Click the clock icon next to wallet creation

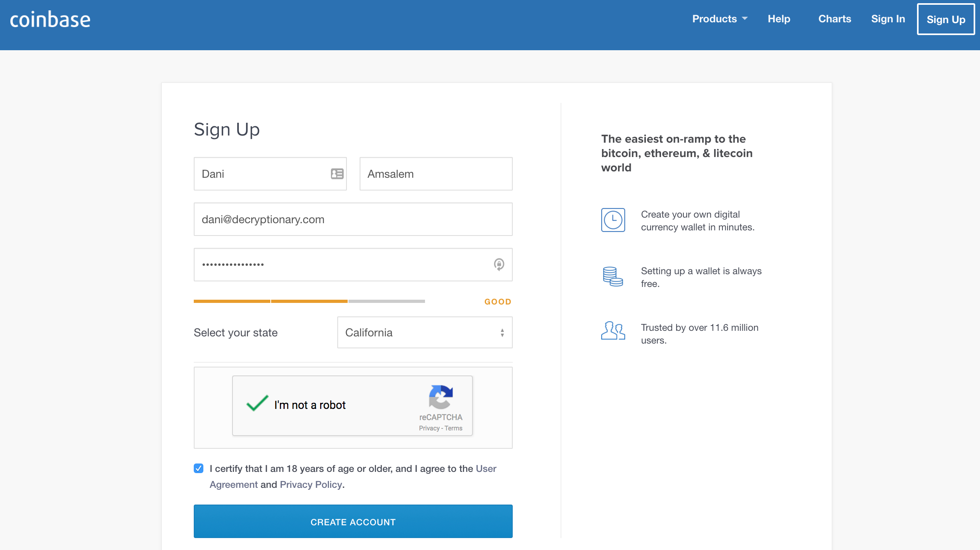613,220
